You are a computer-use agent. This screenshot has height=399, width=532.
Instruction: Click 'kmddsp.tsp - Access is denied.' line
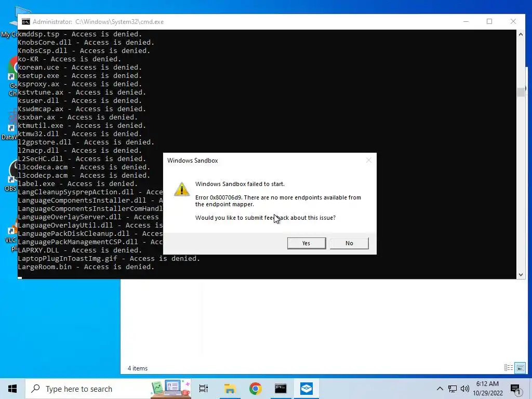[79, 34]
